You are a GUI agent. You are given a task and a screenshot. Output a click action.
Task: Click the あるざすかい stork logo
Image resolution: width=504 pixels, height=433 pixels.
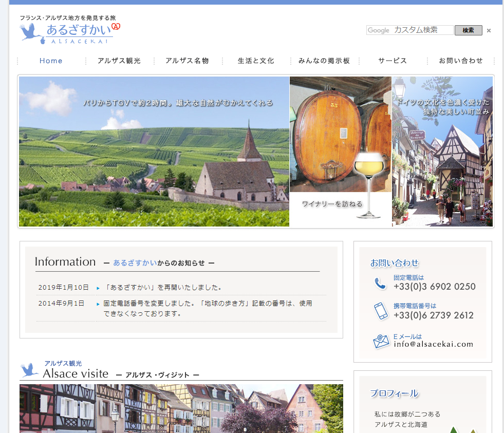click(70, 33)
